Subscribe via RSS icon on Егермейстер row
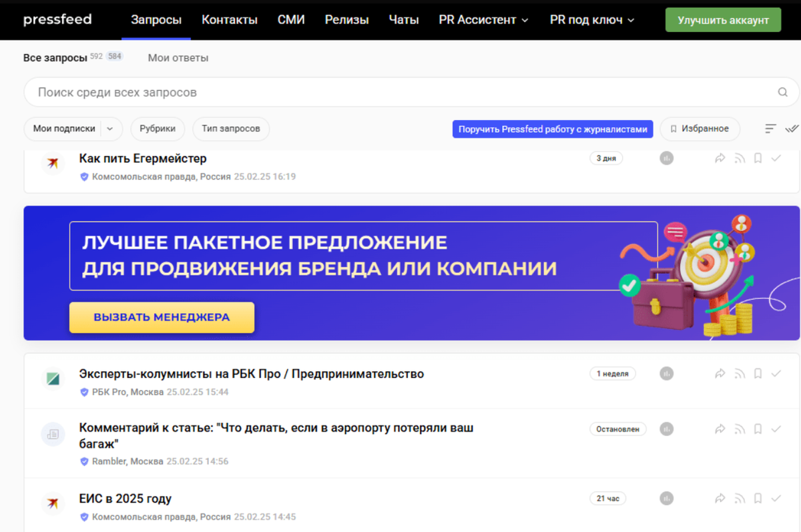 739,158
